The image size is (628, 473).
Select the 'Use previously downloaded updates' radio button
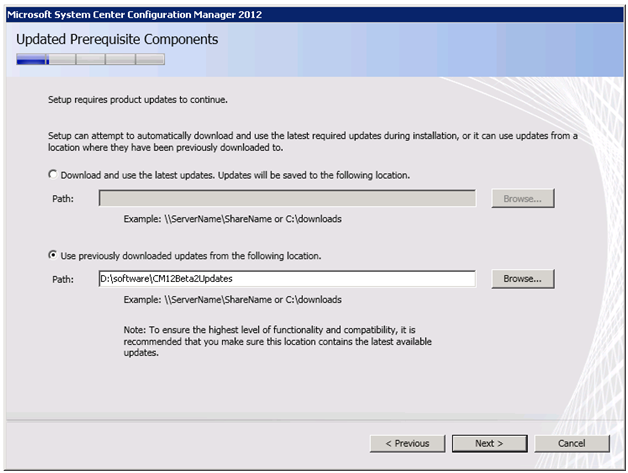(x=52, y=255)
